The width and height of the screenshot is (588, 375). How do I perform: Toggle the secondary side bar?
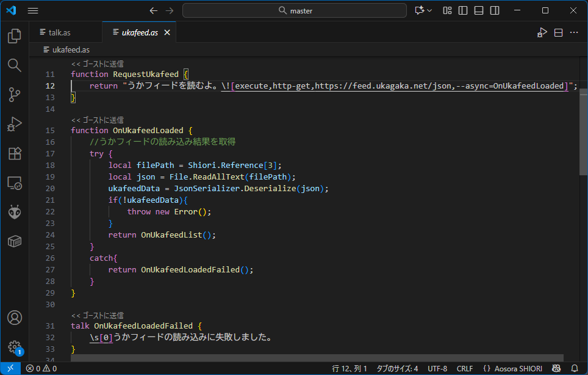tap(495, 10)
